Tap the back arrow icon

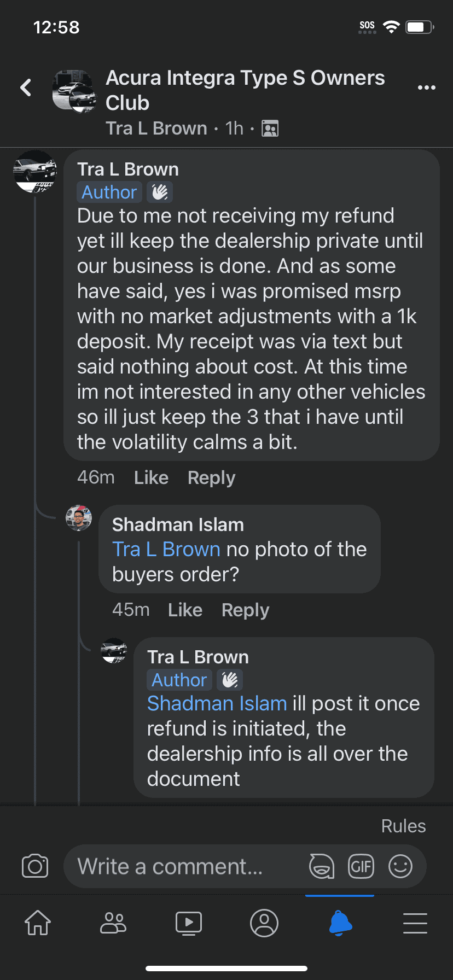coord(26,87)
